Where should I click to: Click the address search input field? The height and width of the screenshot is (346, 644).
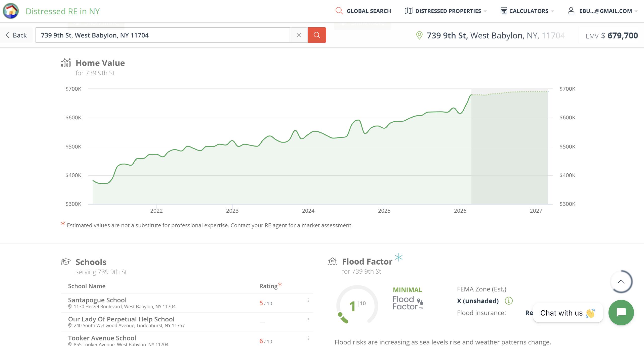tap(162, 35)
